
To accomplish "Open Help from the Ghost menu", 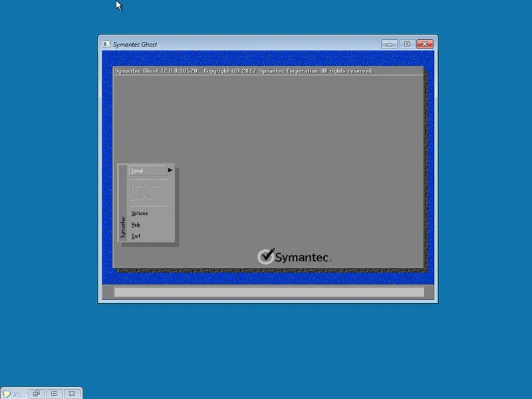I will coord(136,225).
